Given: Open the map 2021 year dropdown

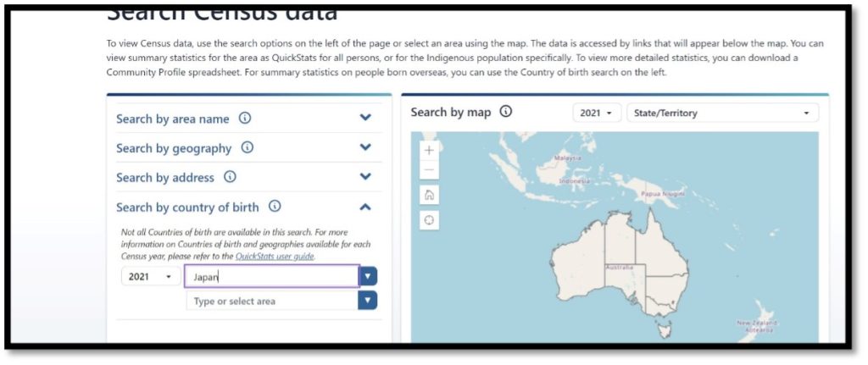Looking at the screenshot, I should coord(597,113).
